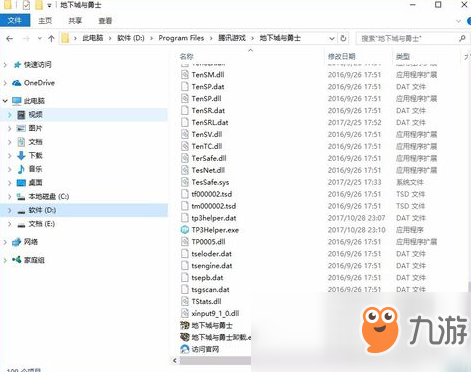The height and width of the screenshot is (372, 471).
Task: Expand the 图片 tree node
Action: point(10,128)
